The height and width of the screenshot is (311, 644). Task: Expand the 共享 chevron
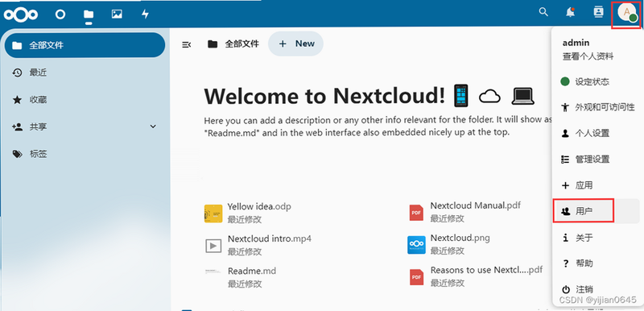[x=153, y=126]
